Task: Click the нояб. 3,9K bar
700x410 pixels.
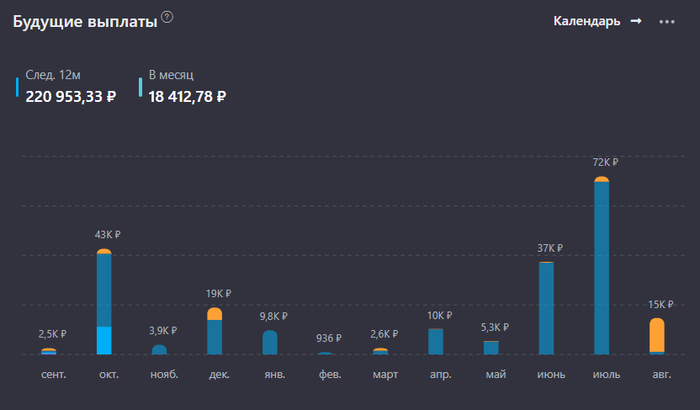Action: 159,350
